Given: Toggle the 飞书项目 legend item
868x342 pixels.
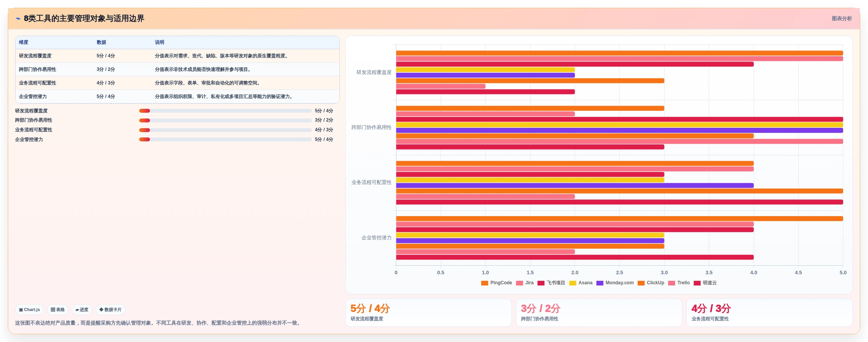Looking at the screenshot, I should pos(551,283).
